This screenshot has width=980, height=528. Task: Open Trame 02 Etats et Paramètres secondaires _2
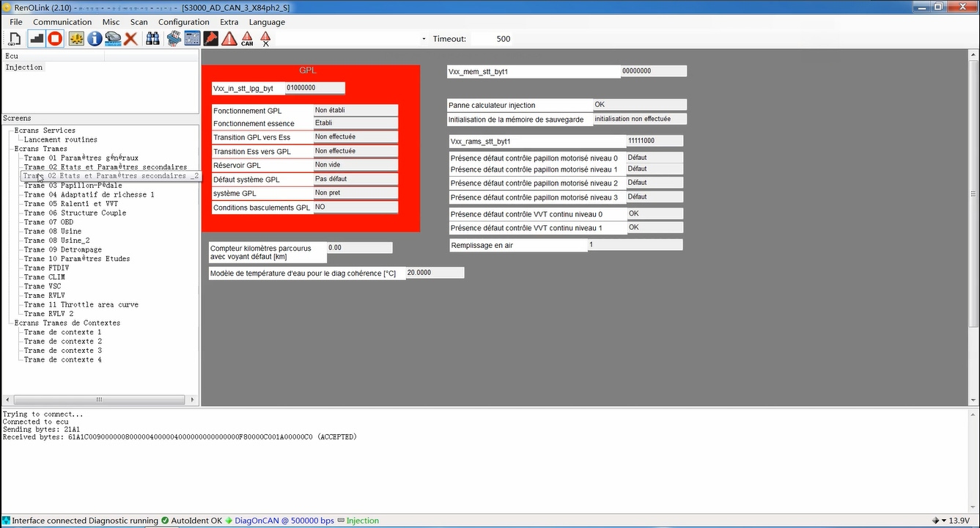111,176
